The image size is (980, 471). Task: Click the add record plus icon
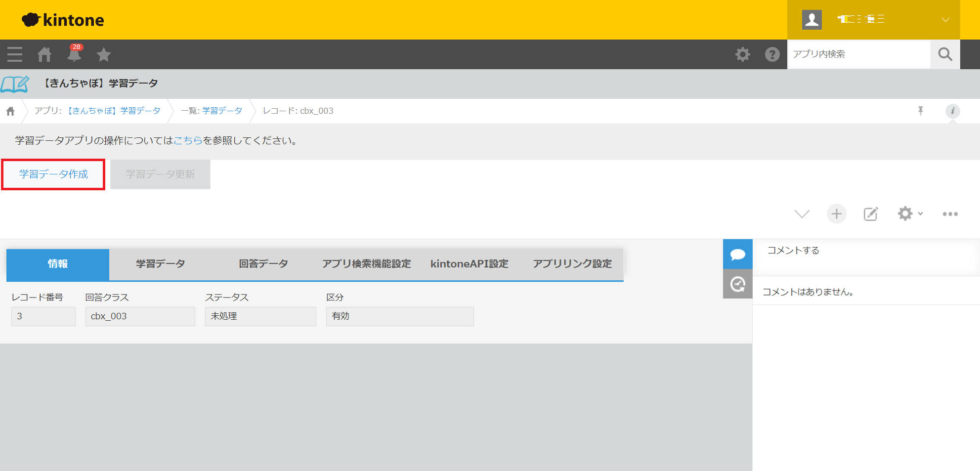click(x=836, y=214)
